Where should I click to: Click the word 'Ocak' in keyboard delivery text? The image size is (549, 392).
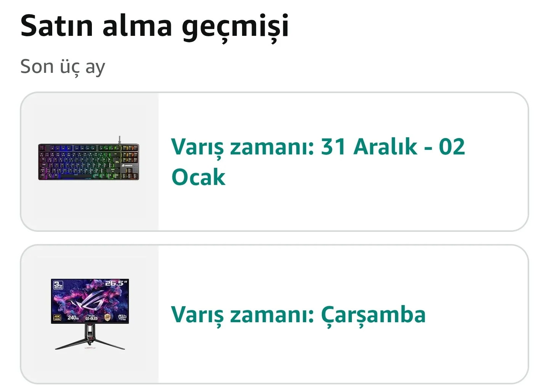point(198,177)
